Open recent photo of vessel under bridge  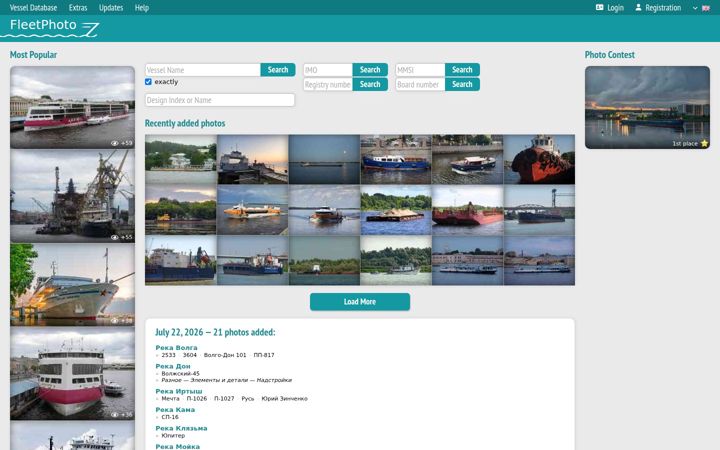point(539,210)
